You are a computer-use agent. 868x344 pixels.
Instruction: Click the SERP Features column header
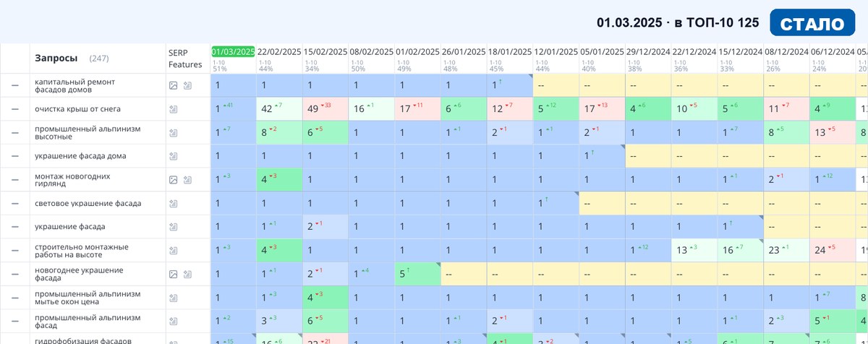click(185, 59)
